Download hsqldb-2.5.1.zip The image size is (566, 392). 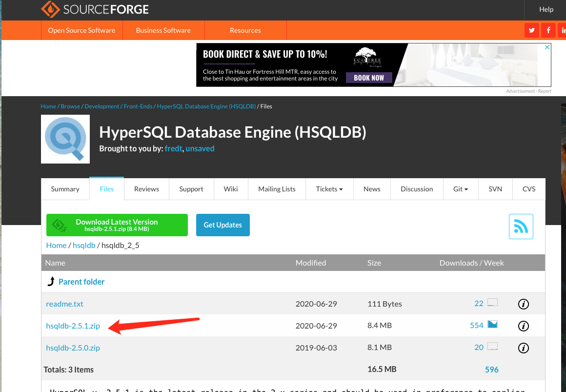point(73,326)
